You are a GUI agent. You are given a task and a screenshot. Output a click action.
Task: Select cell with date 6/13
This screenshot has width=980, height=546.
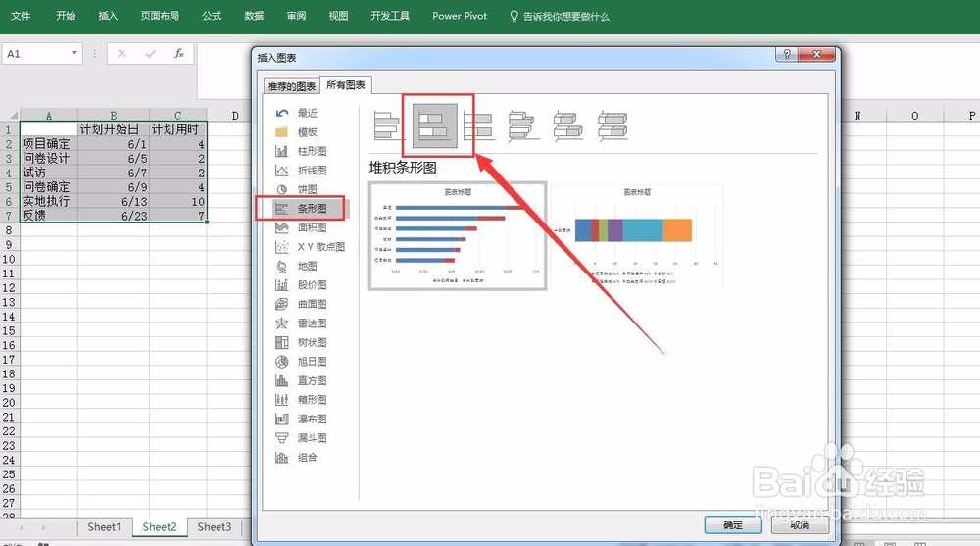coord(113,201)
